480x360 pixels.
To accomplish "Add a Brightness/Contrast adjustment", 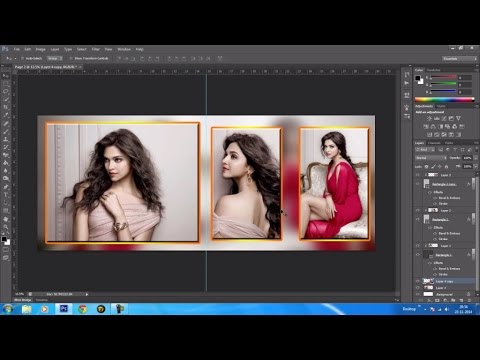I will tap(429, 119).
